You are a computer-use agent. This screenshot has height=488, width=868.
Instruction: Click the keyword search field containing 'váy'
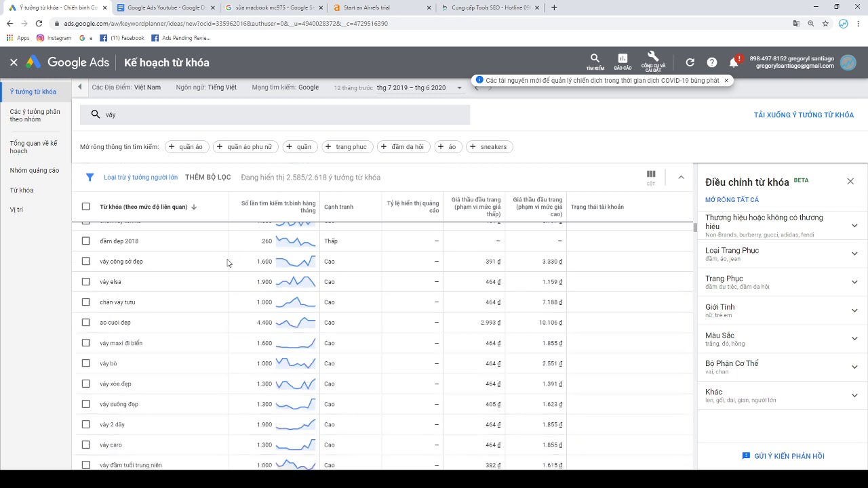[x=275, y=115]
